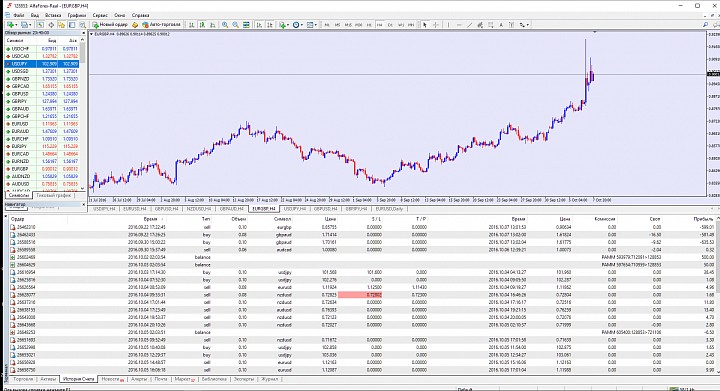Close the Обзор рынка panel
The image size is (720, 391).
(x=84, y=33)
